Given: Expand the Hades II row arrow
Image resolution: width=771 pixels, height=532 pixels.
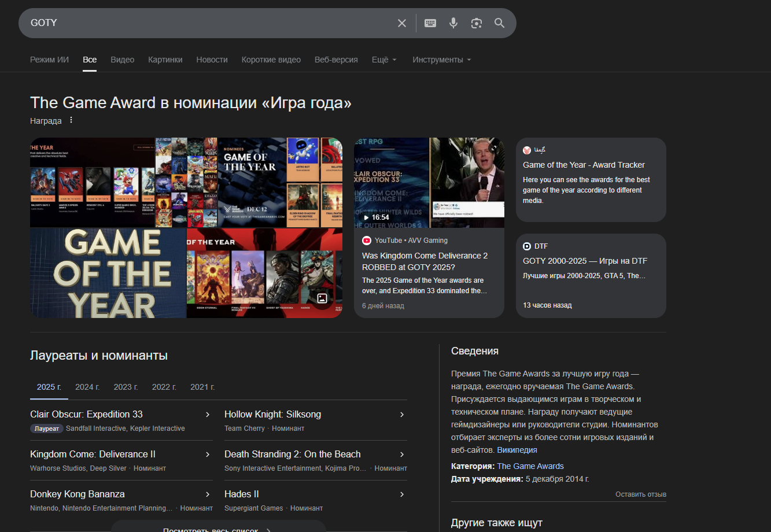Looking at the screenshot, I should [402, 494].
